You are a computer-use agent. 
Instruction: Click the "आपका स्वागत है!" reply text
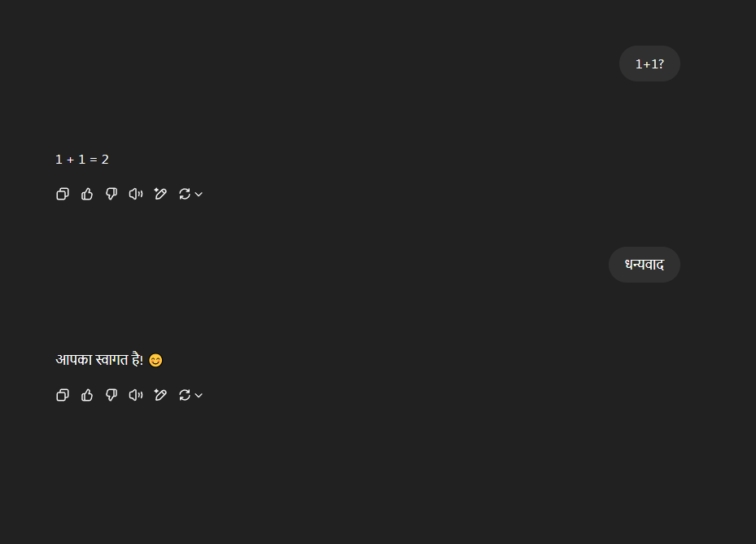pyautogui.click(x=99, y=360)
